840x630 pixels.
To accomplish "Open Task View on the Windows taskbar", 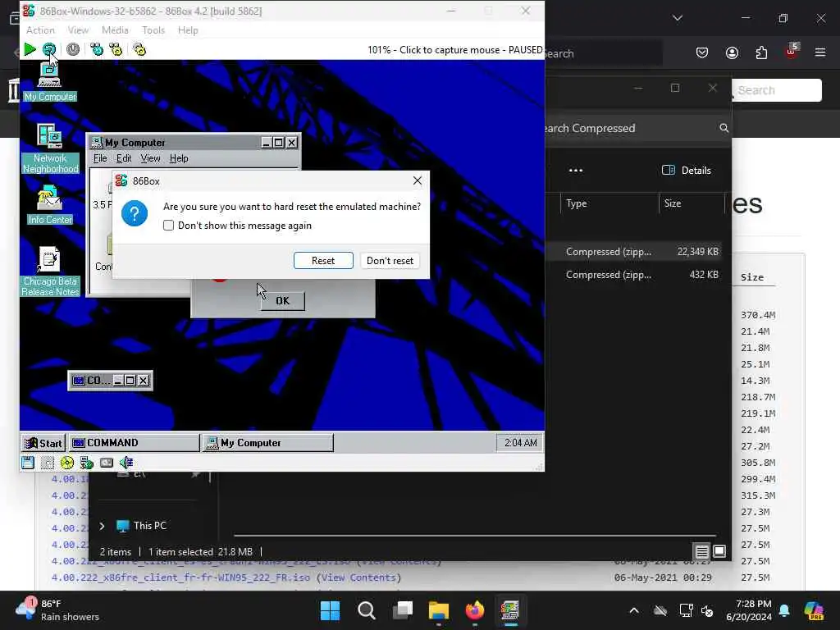I will coord(402,610).
